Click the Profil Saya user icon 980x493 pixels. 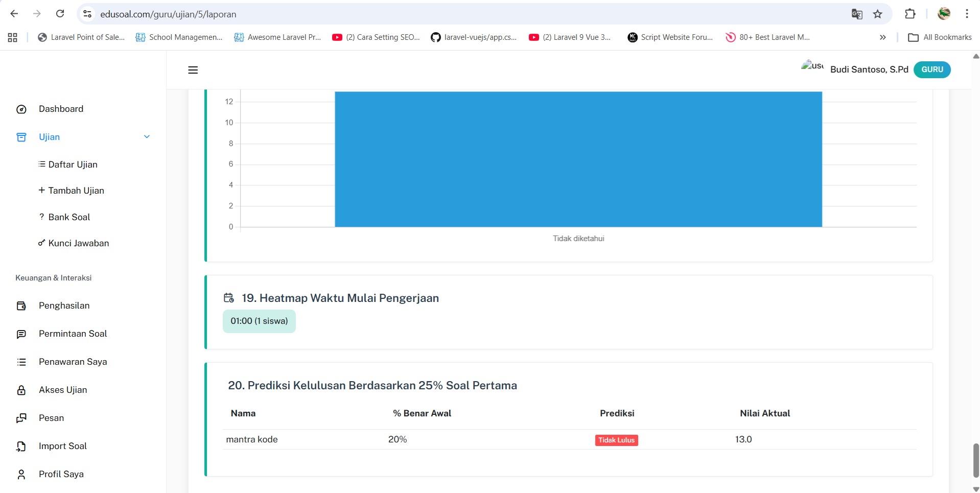pos(21,475)
